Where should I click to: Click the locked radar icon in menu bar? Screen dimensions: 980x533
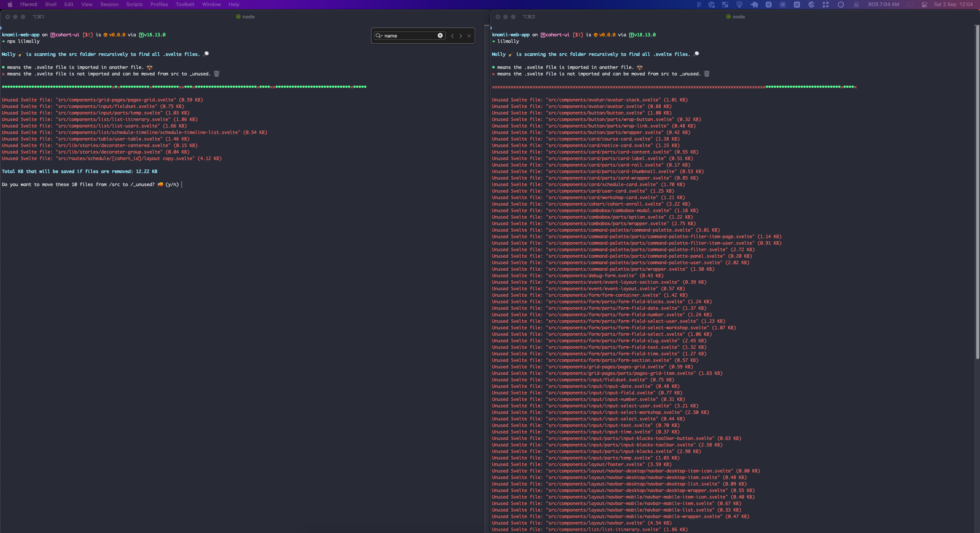coord(712,5)
